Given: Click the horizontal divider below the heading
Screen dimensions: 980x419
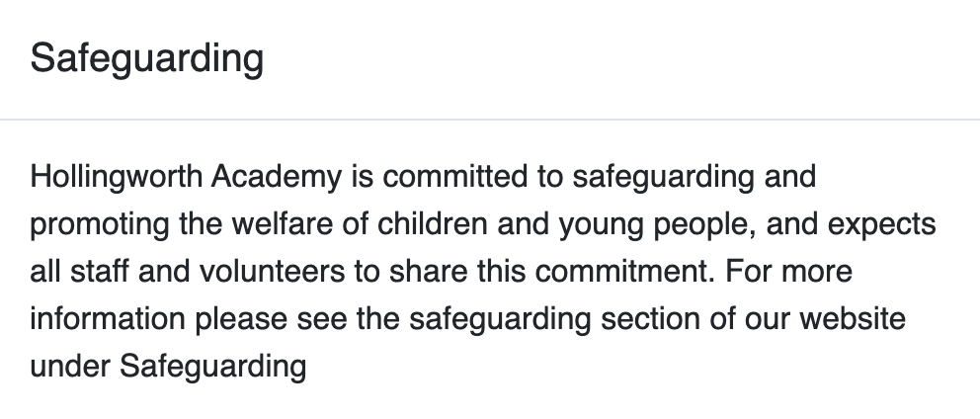Looking at the screenshot, I should pyautogui.click(x=490, y=120).
